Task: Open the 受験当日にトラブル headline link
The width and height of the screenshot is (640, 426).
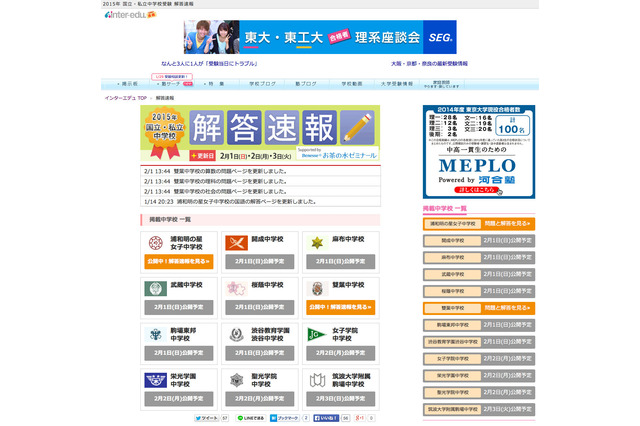Action: click(x=209, y=64)
